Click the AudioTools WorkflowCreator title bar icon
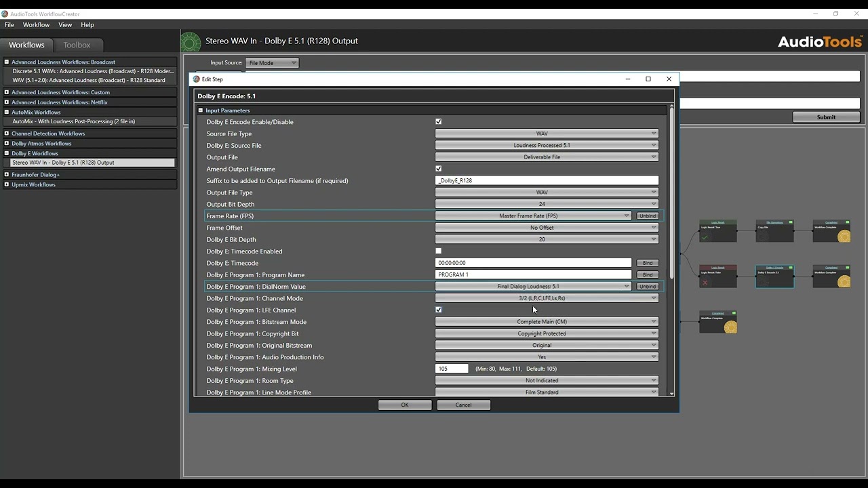Image resolution: width=868 pixels, height=488 pixels. pos(5,14)
